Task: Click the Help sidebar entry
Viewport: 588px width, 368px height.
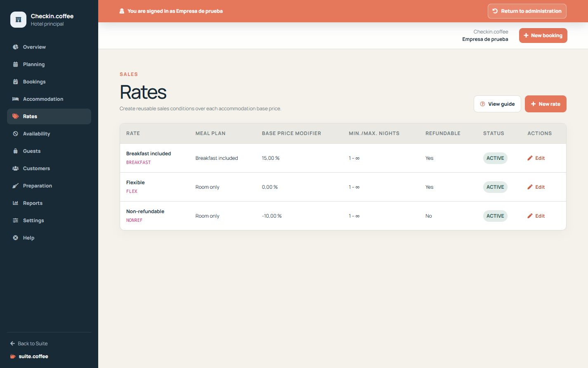Action: (49, 238)
